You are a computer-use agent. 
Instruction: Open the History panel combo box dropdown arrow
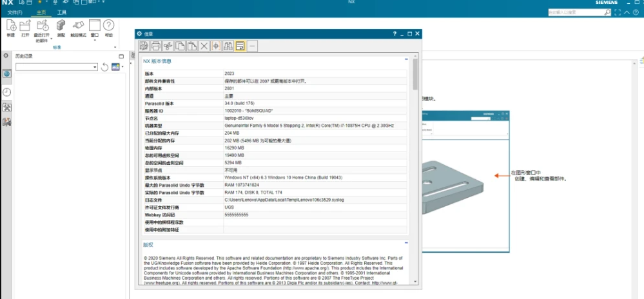pos(95,67)
